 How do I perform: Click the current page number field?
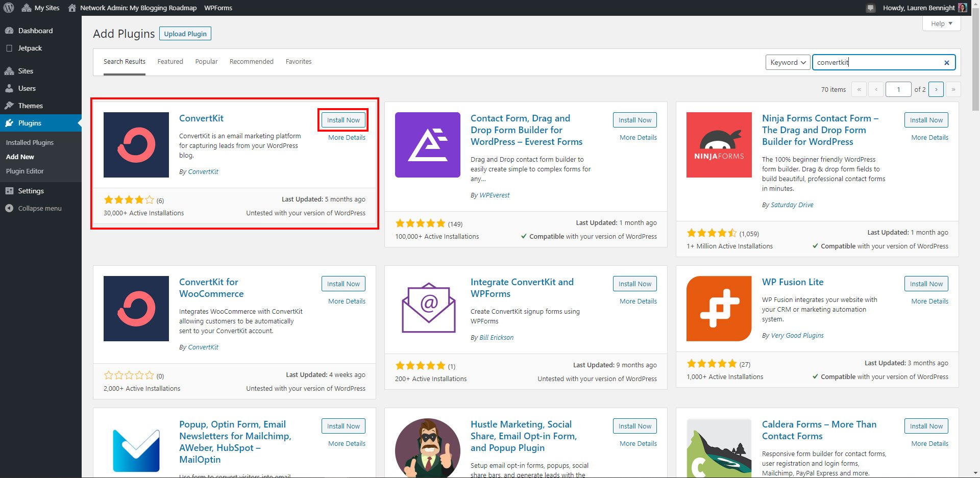tap(898, 89)
